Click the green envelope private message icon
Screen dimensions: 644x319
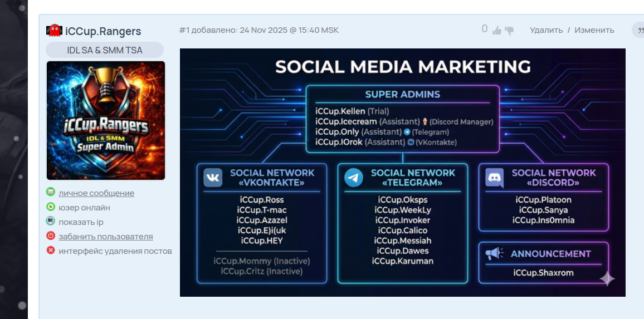click(51, 192)
